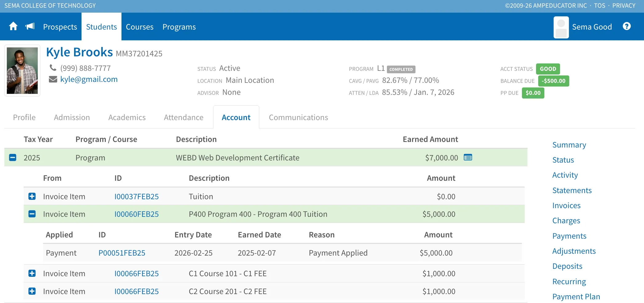
Task: Click Kyle Brooks student photo
Action: 22,71
